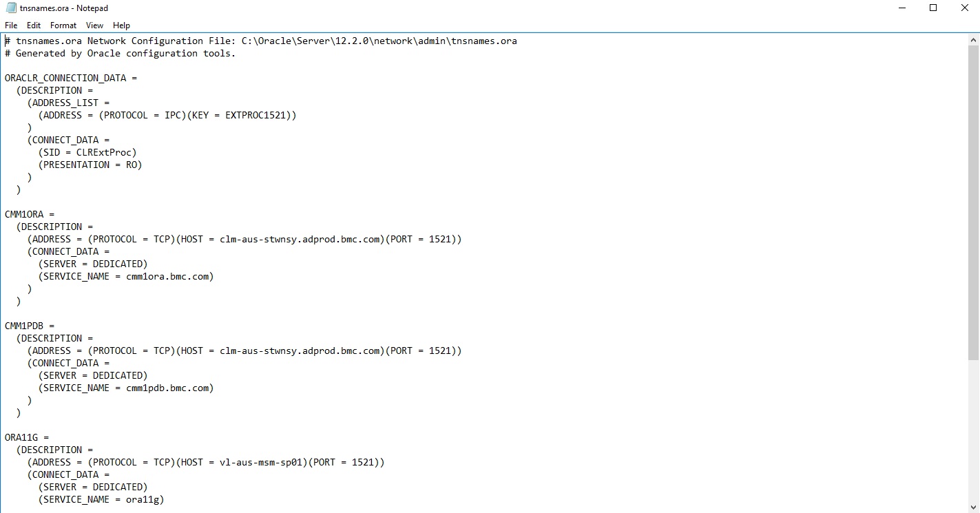Click the 'CMM1PDB =' entry name

click(29, 326)
